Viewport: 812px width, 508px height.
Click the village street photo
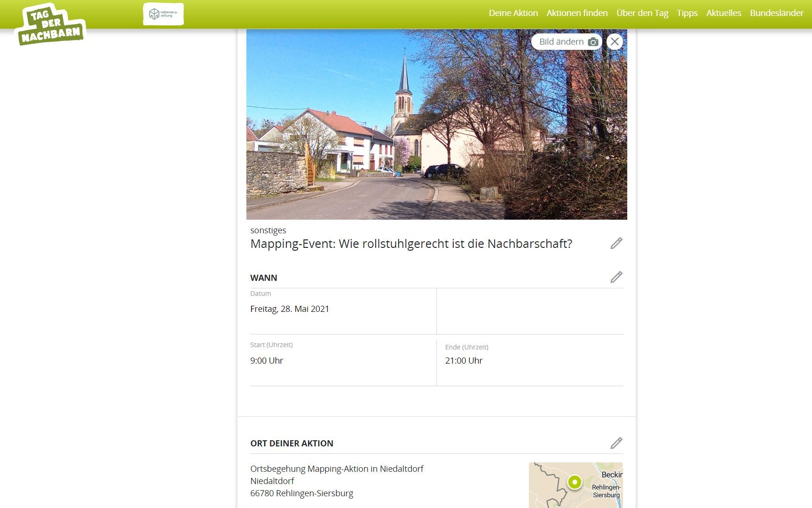437,125
